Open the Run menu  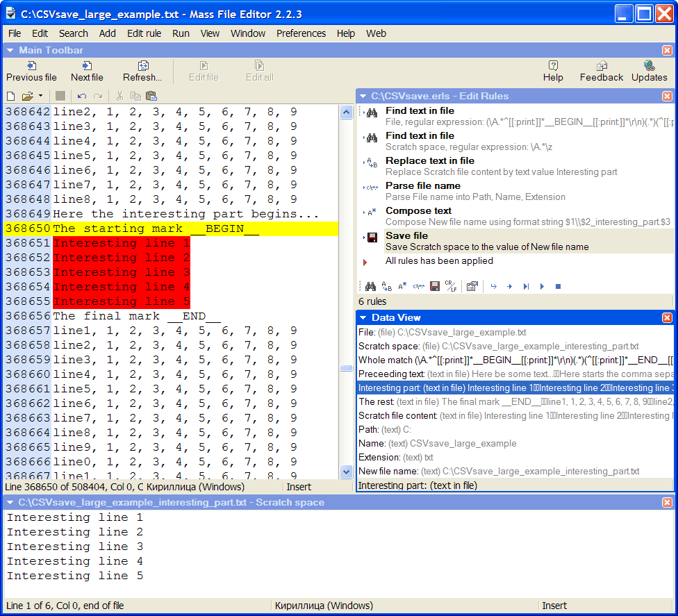click(181, 33)
